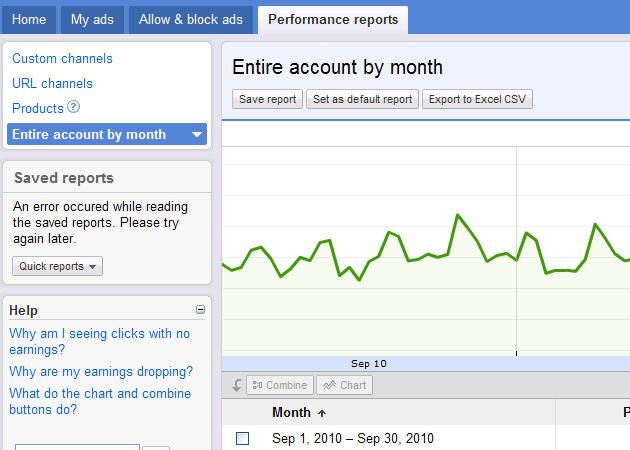The image size is (630, 450).
Task: Open the URL channels link
Action: coord(52,84)
